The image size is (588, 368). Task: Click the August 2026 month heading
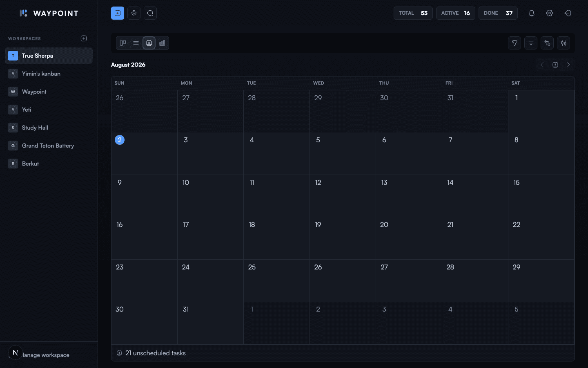tap(128, 65)
